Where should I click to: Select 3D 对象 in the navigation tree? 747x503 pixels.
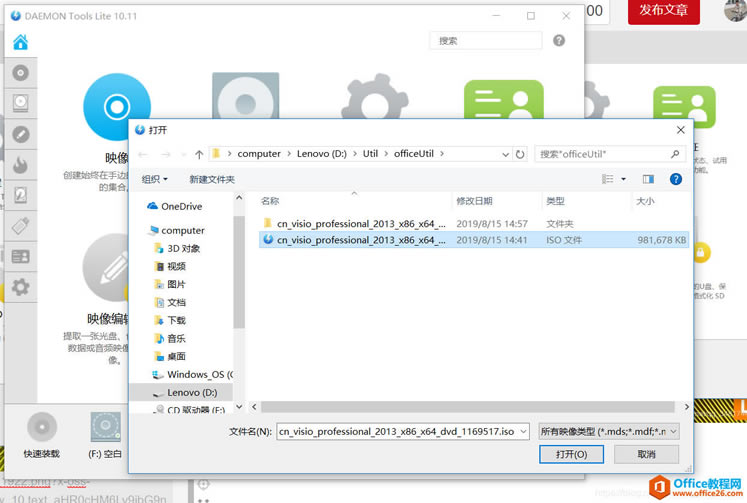[178, 249]
